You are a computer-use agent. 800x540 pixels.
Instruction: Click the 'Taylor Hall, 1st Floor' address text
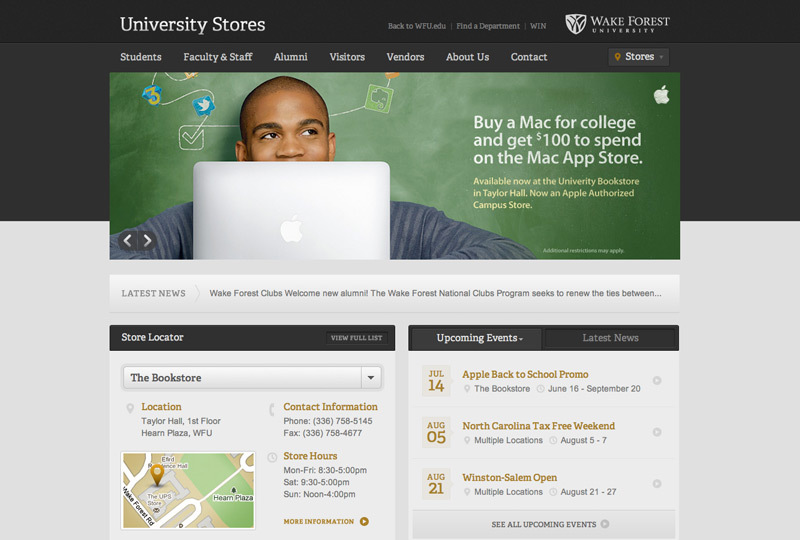(181, 421)
